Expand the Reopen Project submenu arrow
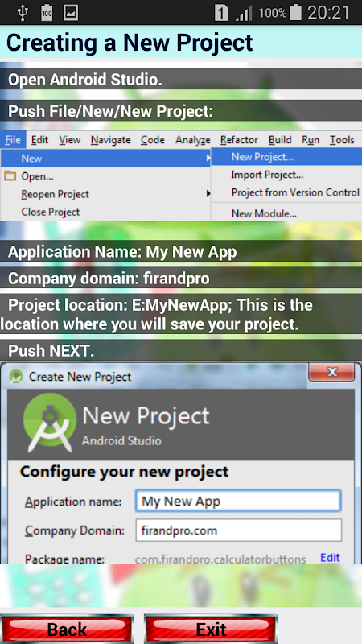The width and height of the screenshot is (362, 644). tap(208, 193)
